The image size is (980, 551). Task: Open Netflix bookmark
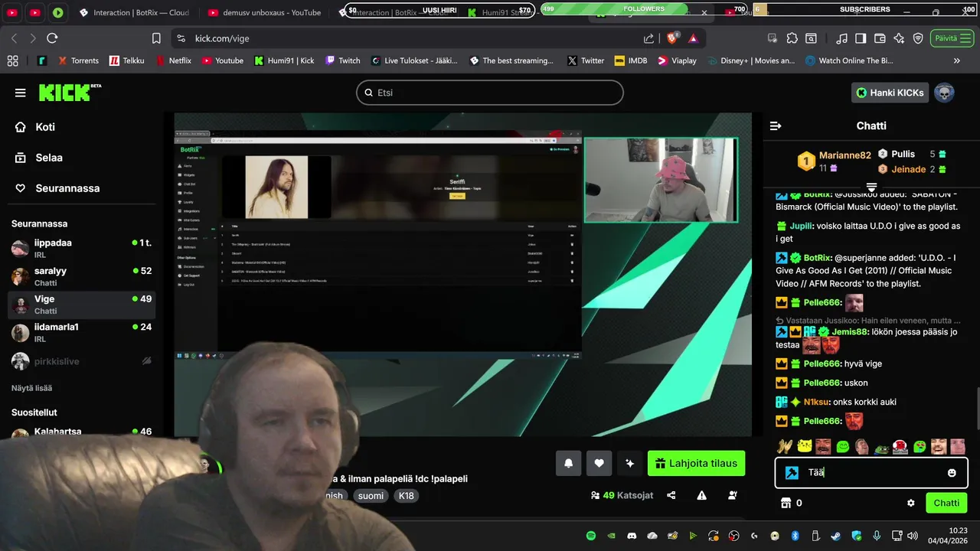point(173,60)
